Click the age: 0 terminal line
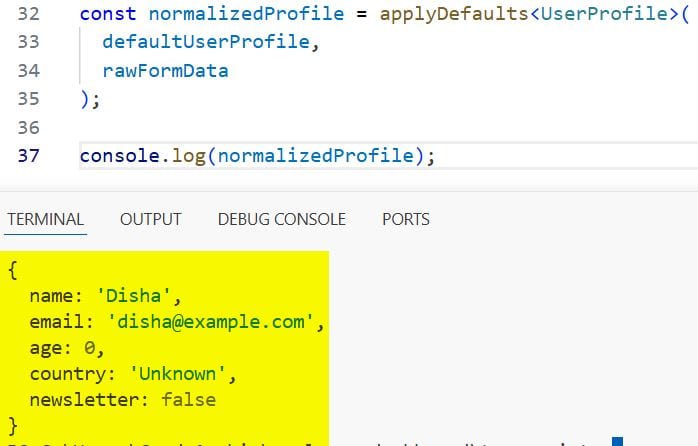The width and height of the screenshot is (698, 446). point(67,348)
